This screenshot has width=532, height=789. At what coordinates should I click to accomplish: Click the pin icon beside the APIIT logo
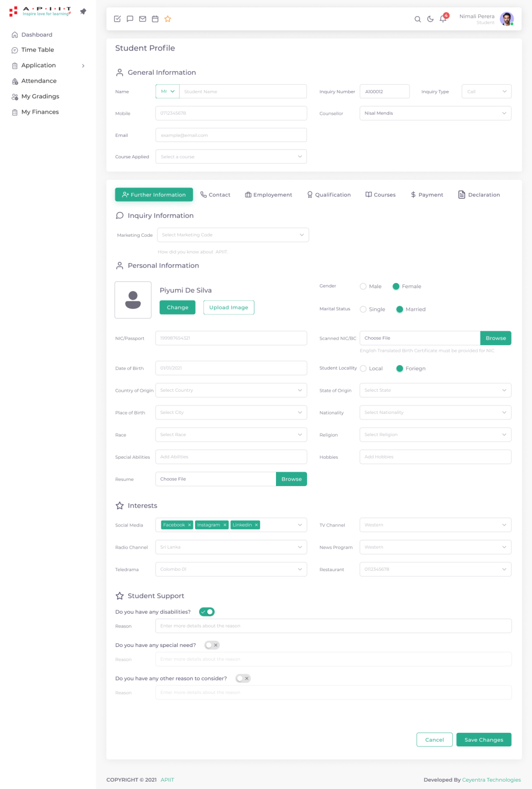(x=83, y=12)
